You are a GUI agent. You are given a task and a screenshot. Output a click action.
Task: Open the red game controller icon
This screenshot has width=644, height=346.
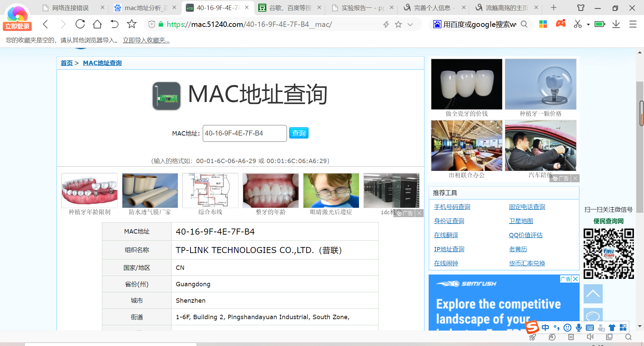pyautogui.click(x=560, y=23)
